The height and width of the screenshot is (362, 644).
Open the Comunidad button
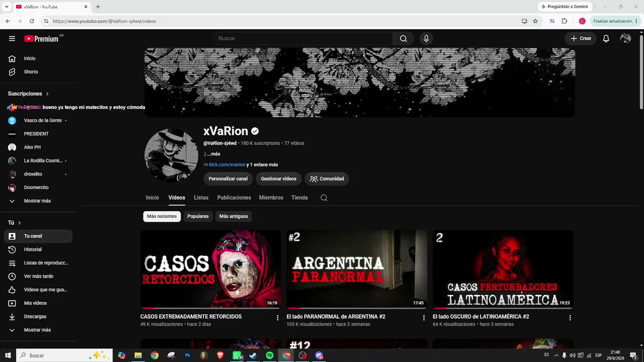coord(327,178)
